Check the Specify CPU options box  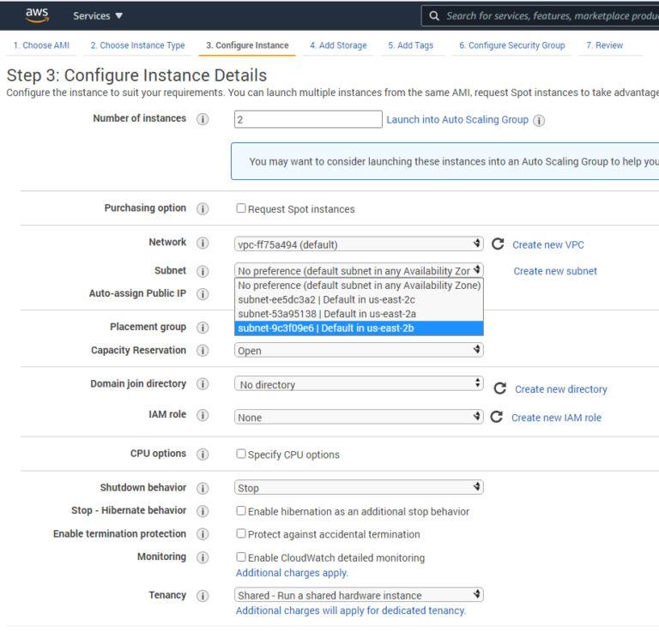[x=241, y=454]
